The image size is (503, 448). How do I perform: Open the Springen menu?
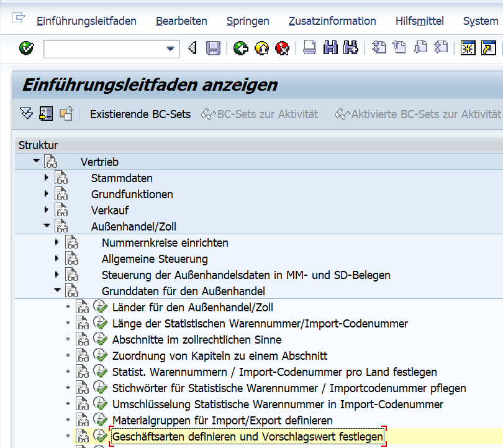pyautogui.click(x=248, y=21)
